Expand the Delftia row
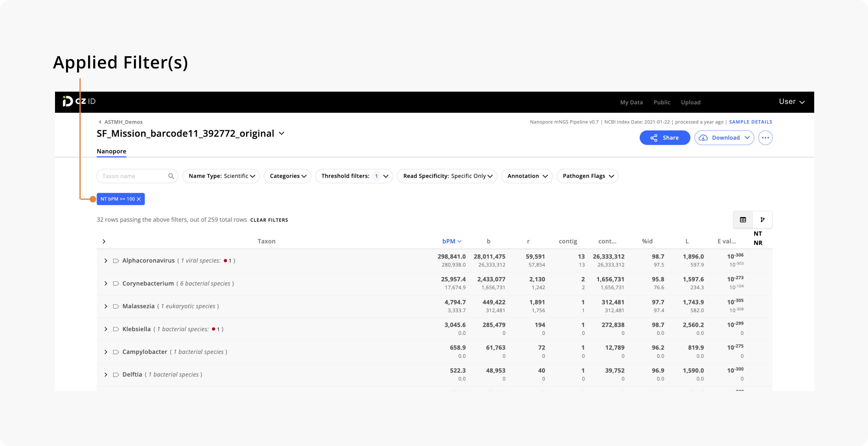 tap(106, 375)
